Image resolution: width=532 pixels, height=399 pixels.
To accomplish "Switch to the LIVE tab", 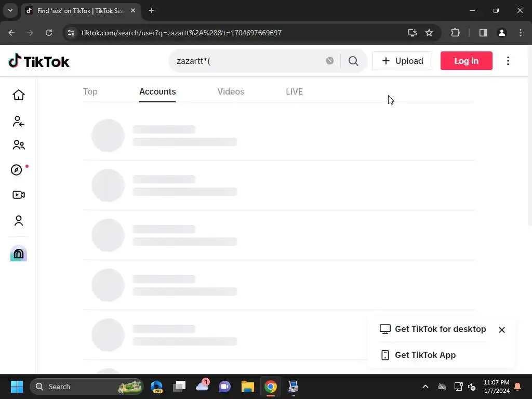I will point(294,91).
